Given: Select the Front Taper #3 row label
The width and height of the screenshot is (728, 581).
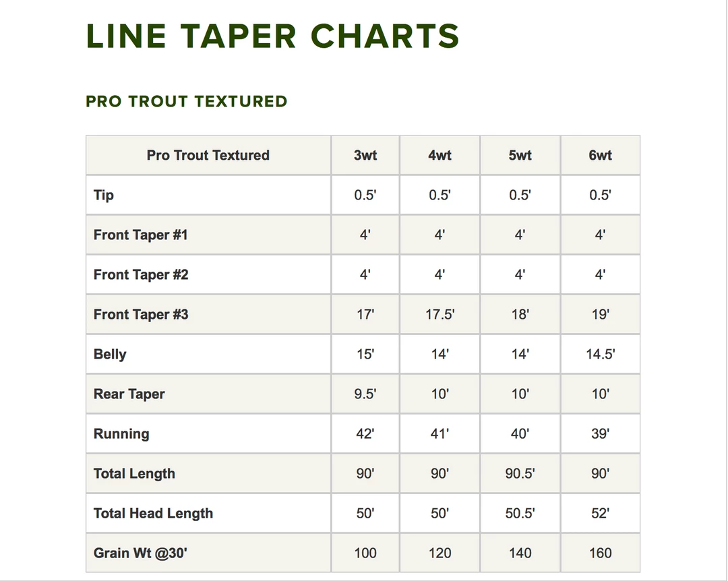Looking at the screenshot, I should pyautogui.click(x=141, y=315).
